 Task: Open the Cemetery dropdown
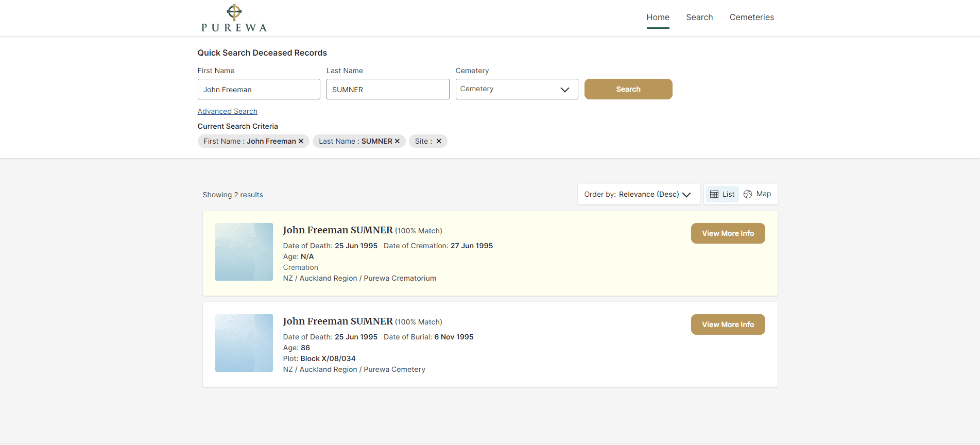(517, 89)
